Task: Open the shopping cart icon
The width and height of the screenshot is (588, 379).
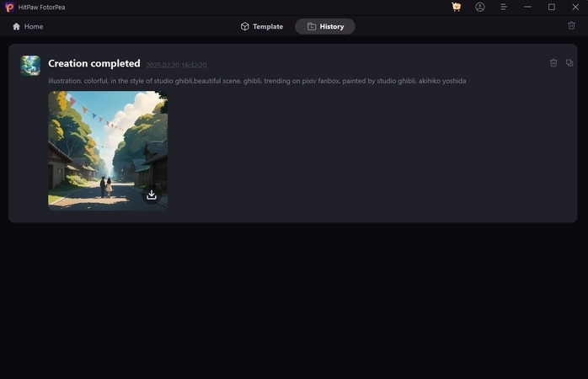Action: (x=456, y=7)
